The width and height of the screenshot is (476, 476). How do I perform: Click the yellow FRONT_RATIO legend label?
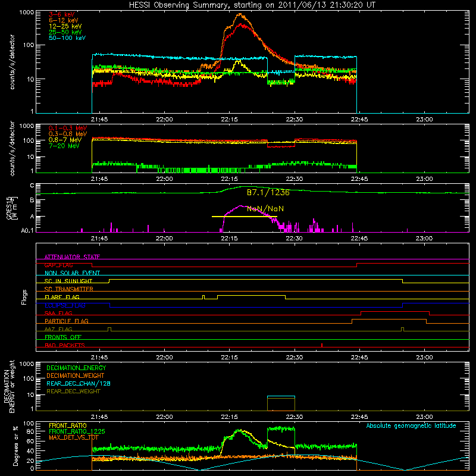click(68, 426)
